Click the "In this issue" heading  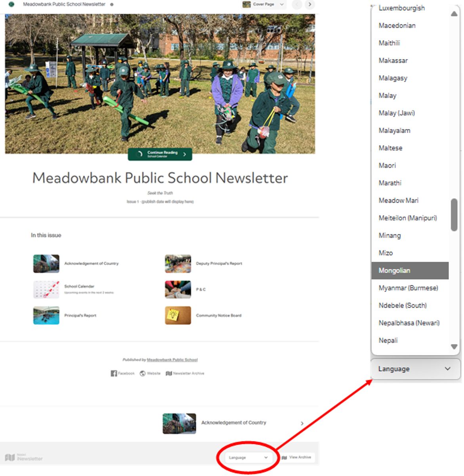[46, 235]
